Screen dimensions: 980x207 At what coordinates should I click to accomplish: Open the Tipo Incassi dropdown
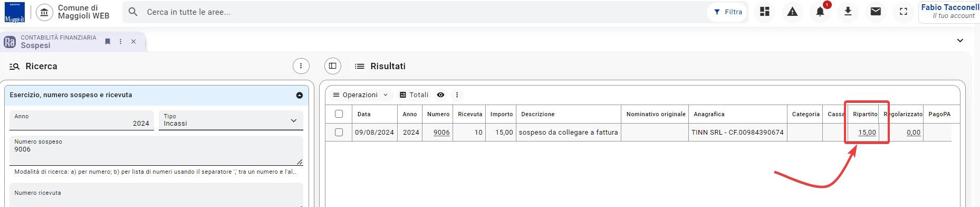point(231,120)
